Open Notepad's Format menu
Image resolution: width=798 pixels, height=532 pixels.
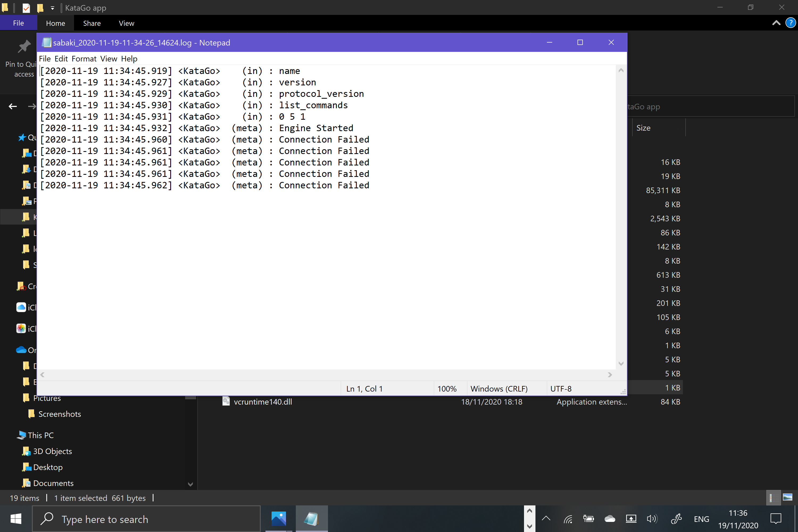84,59
